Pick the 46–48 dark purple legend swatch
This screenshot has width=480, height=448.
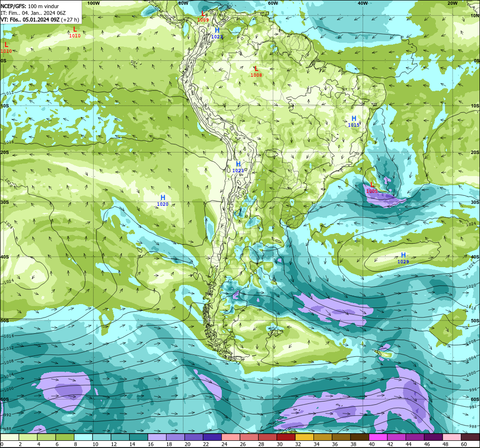[x=433, y=437]
